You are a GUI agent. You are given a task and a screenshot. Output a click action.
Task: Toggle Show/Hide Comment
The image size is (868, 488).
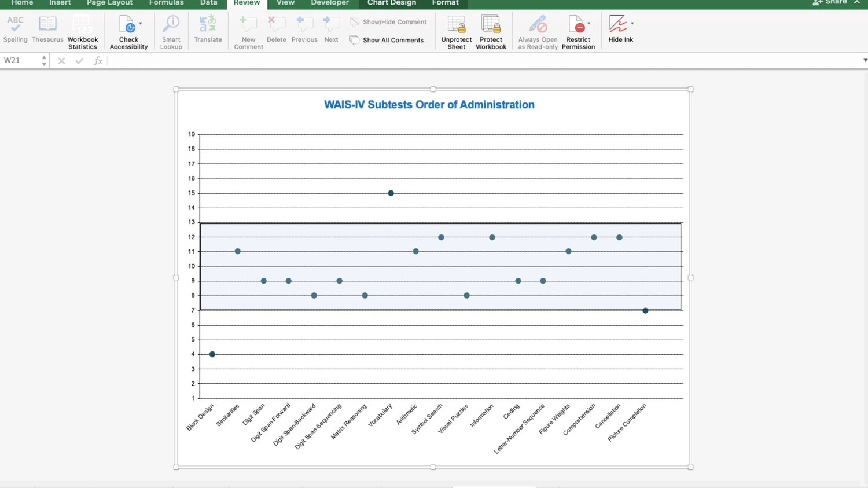388,22
